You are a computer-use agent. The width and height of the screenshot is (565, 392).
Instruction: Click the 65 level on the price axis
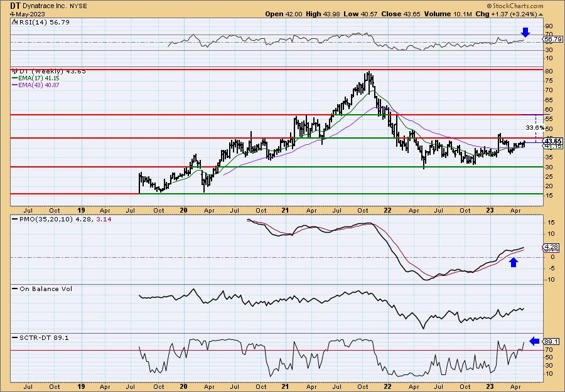[549, 100]
